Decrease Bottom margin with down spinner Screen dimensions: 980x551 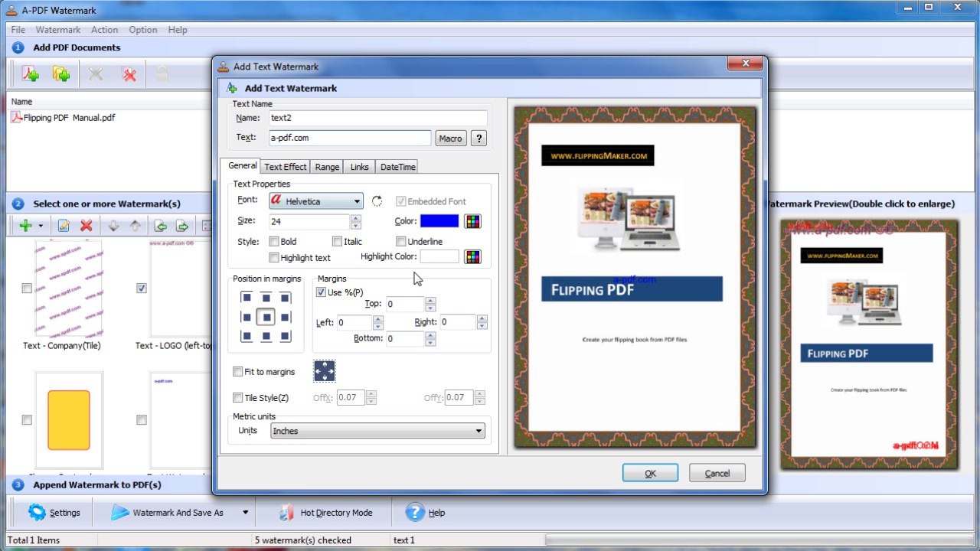429,342
